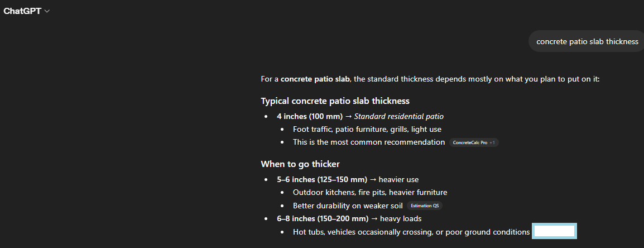Image resolution: width=644 pixels, height=248 pixels.
Task: Click the user message bubble about patio slab
Action: click(587, 41)
